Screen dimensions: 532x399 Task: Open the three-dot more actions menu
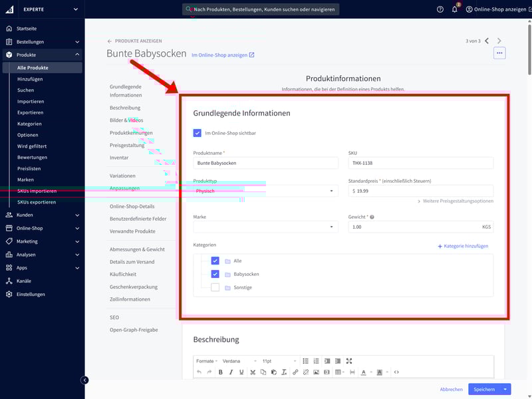[x=499, y=53]
